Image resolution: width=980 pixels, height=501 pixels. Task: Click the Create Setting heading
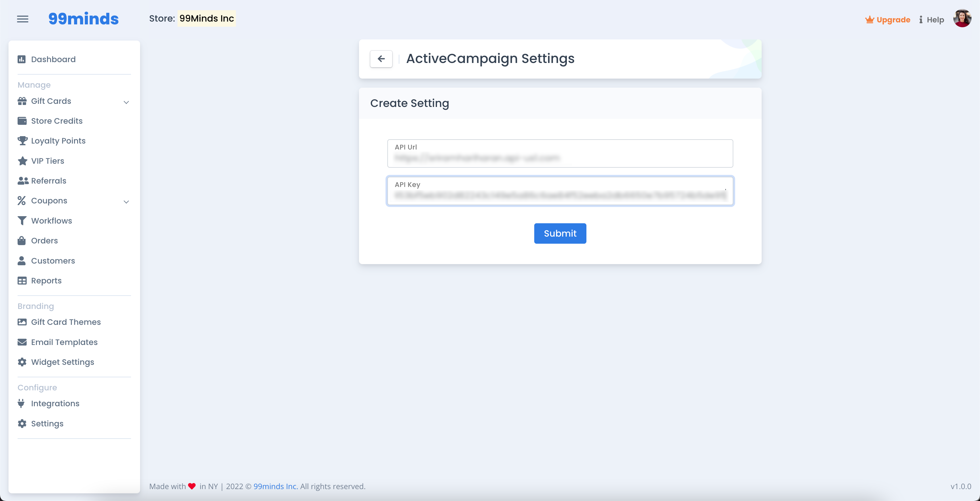409,103
